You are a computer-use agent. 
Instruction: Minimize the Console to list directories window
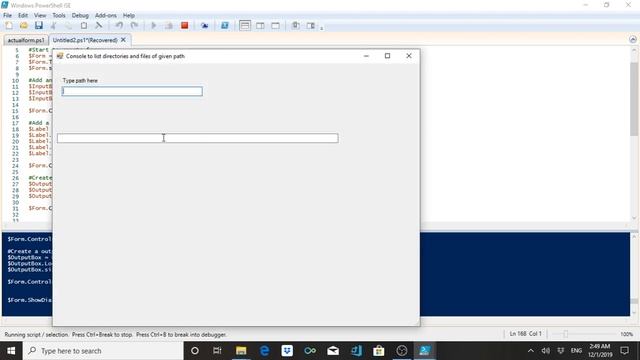coord(366,56)
